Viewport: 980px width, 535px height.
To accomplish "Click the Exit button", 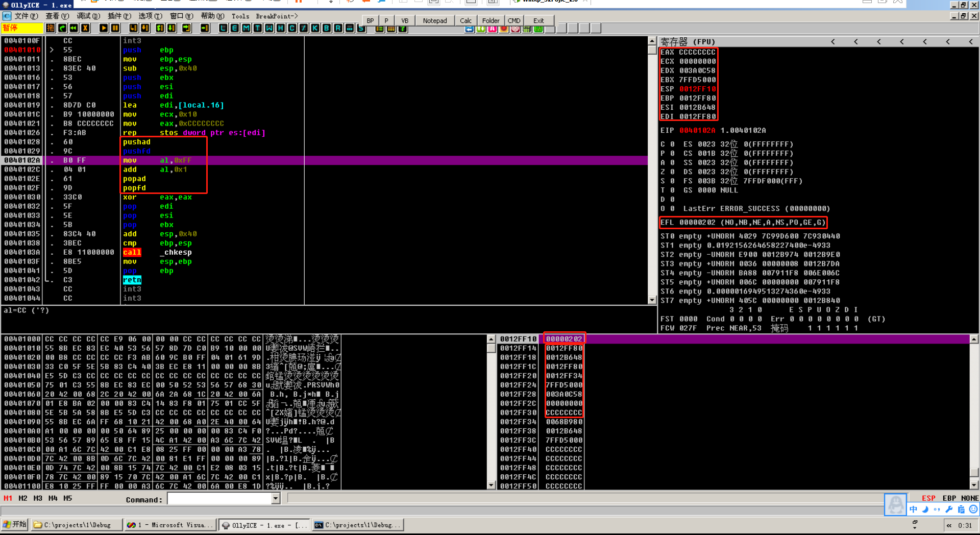I will [x=538, y=20].
